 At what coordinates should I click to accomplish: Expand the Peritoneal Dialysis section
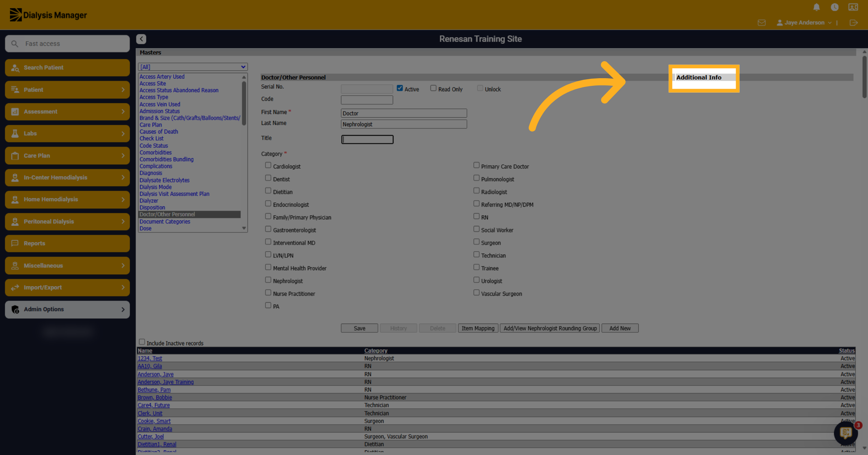click(x=67, y=222)
